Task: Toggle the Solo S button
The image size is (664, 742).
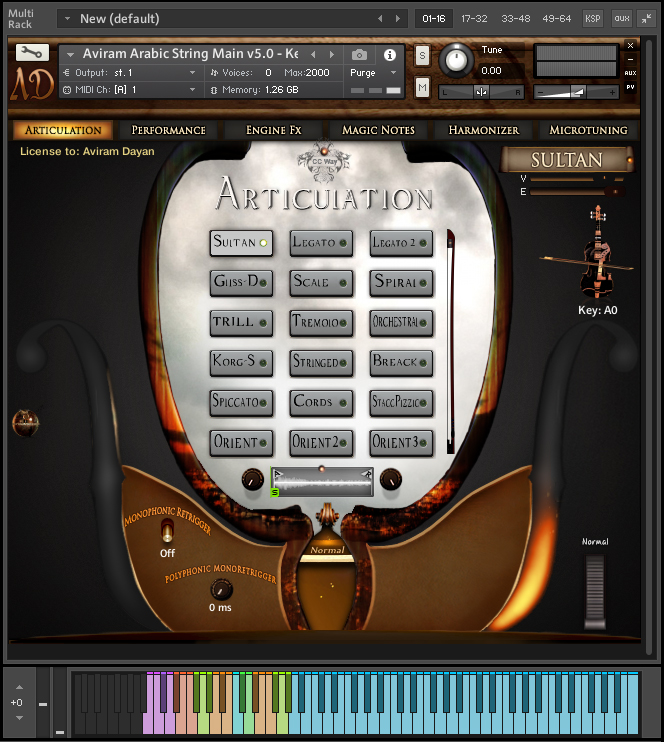Action: coord(422,55)
